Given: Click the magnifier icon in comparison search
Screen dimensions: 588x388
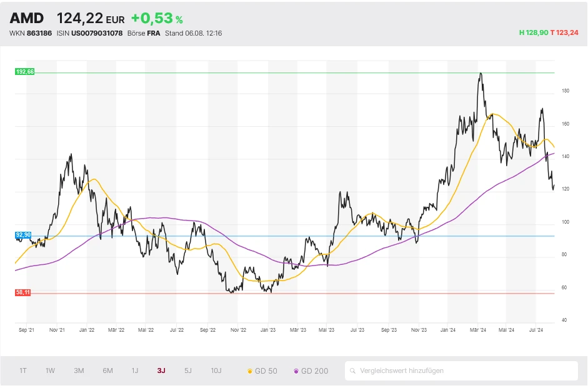Looking at the screenshot, I should pos(354,371).
